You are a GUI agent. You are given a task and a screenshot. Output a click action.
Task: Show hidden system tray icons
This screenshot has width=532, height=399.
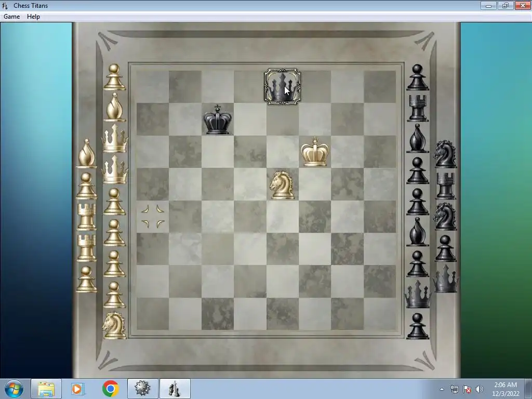[442, 389]
